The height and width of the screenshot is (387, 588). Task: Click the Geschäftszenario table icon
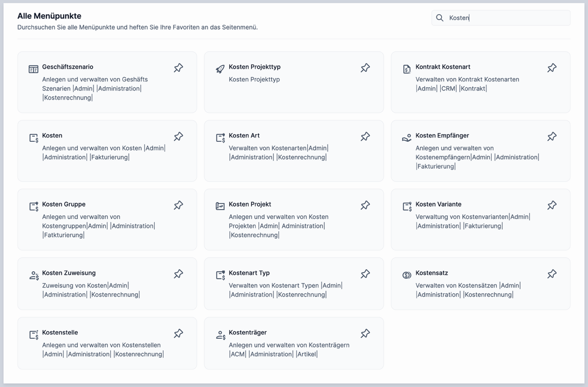tap(33, 68)
